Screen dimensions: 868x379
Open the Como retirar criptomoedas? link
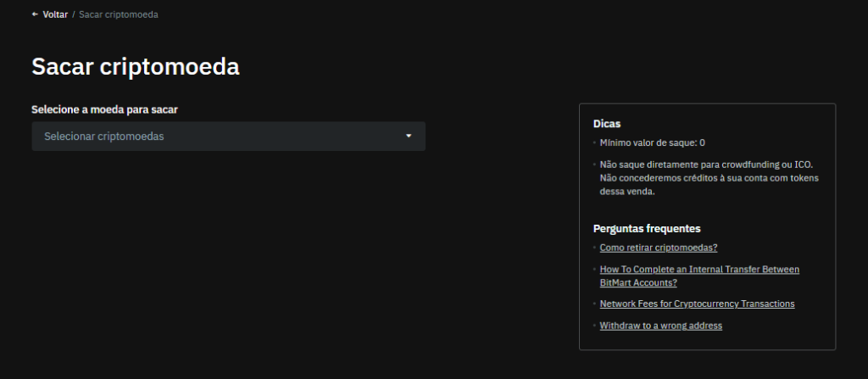[659, 248]
